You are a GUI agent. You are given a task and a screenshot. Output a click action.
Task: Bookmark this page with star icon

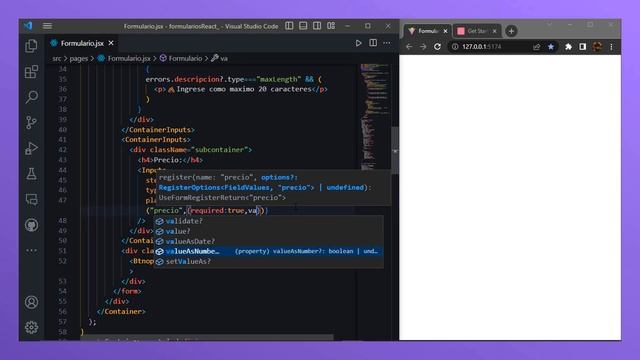[551, 47]
